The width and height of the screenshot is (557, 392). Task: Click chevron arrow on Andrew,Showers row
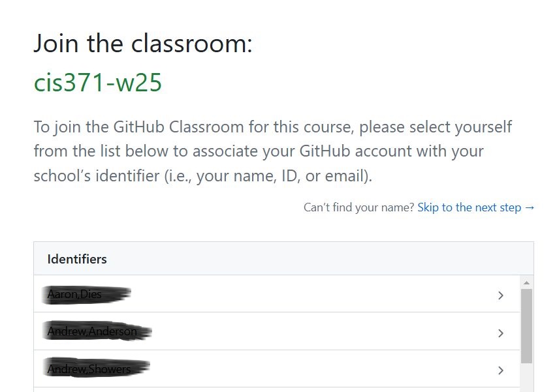click(501, 370)
